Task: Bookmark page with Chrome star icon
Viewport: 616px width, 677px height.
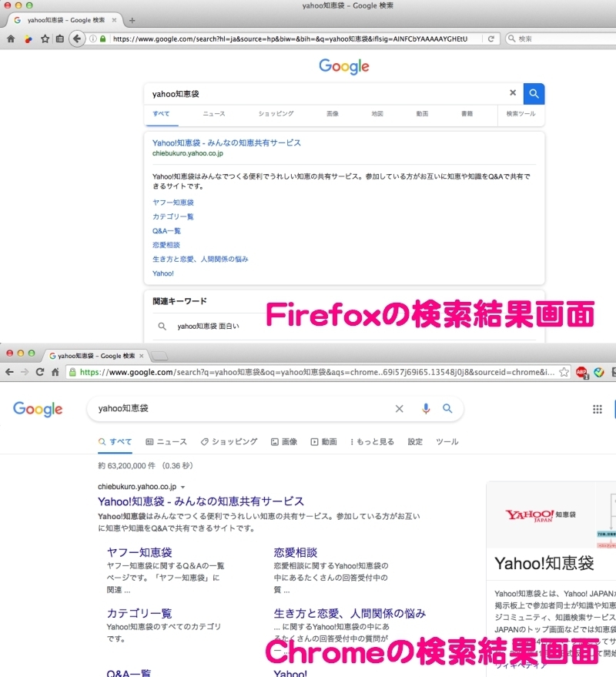Action: [x=564, y=372]
